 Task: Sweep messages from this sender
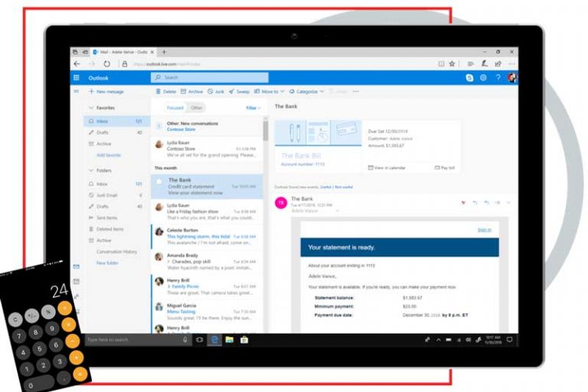tap(239, 92)
